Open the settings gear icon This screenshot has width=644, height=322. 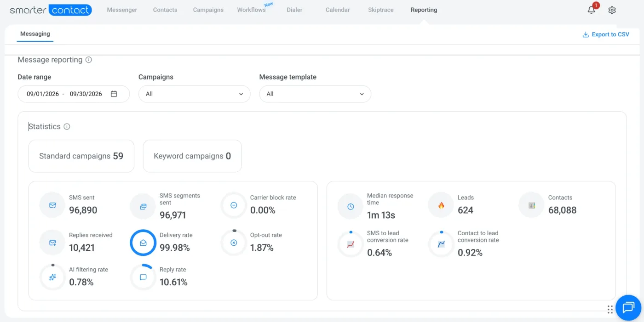pyautogui.click(x=612, y=10)
